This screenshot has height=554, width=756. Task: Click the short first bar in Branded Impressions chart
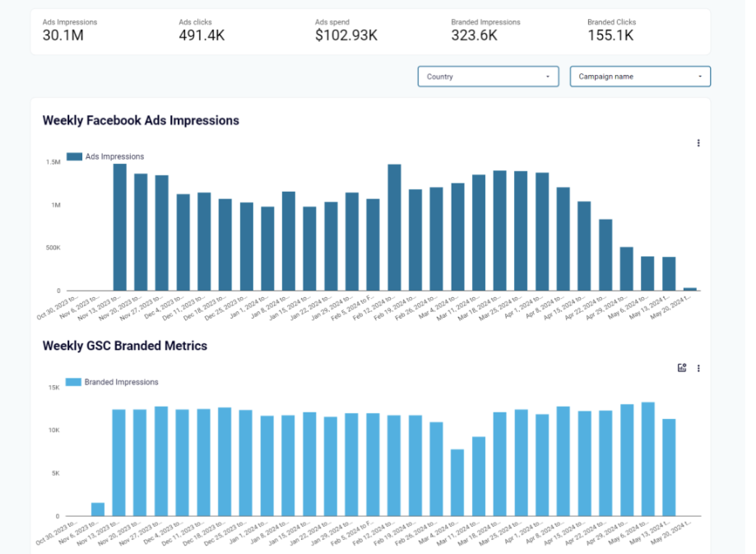coord(98,509)
